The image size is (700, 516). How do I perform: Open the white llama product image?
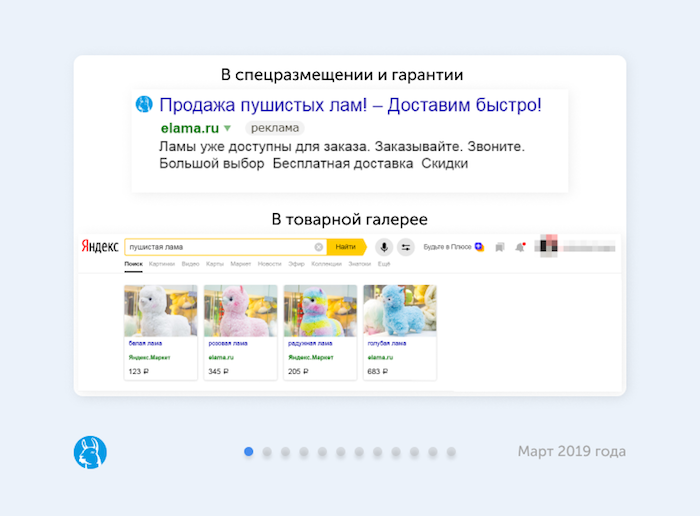[161, 311]
